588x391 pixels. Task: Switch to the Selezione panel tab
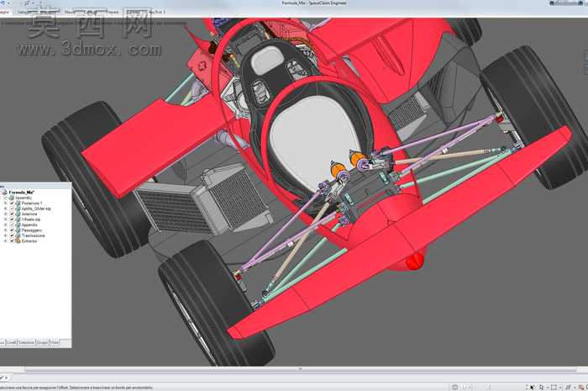coord(27,342)
